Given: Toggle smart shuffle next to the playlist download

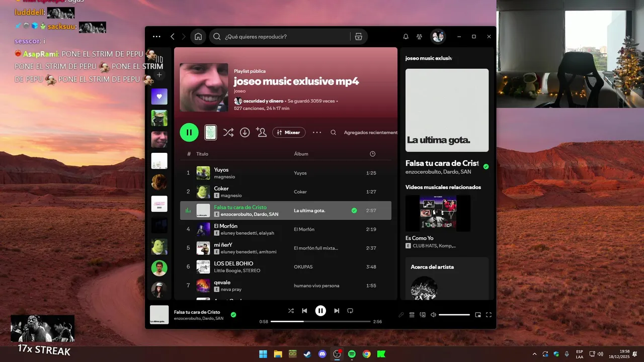Looking at the screenshot, I should pos(228,133).
